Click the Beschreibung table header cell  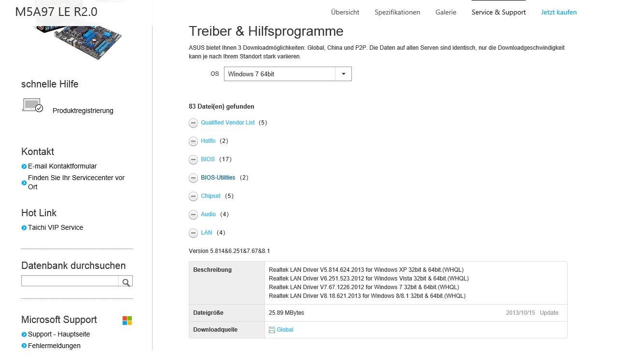tap(227, 283)
